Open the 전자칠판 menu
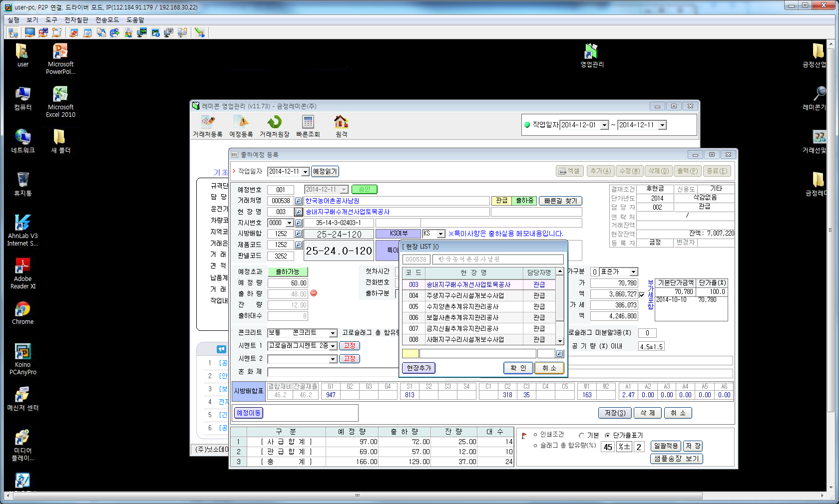 click(76, 20)
